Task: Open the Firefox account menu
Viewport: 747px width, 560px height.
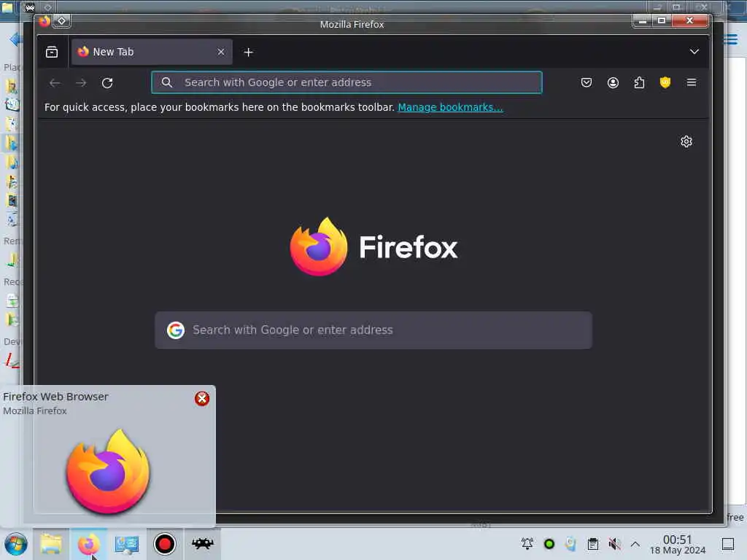Action: (613, 83)
